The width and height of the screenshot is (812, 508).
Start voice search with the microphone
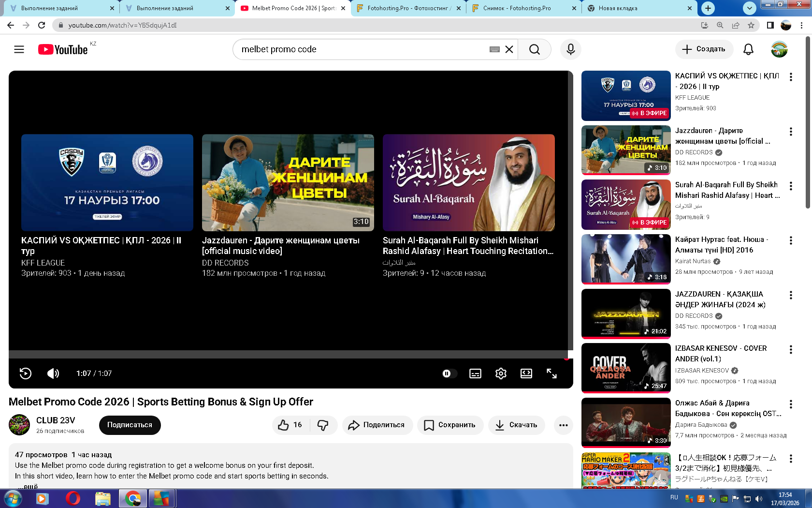[571, 49]
